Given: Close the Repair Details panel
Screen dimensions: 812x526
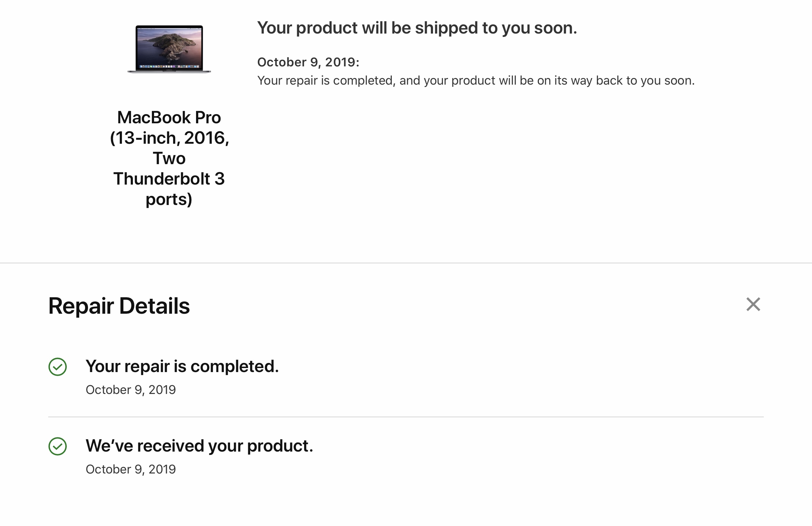Looking at the screenshot, I should [x=753, y=304].
